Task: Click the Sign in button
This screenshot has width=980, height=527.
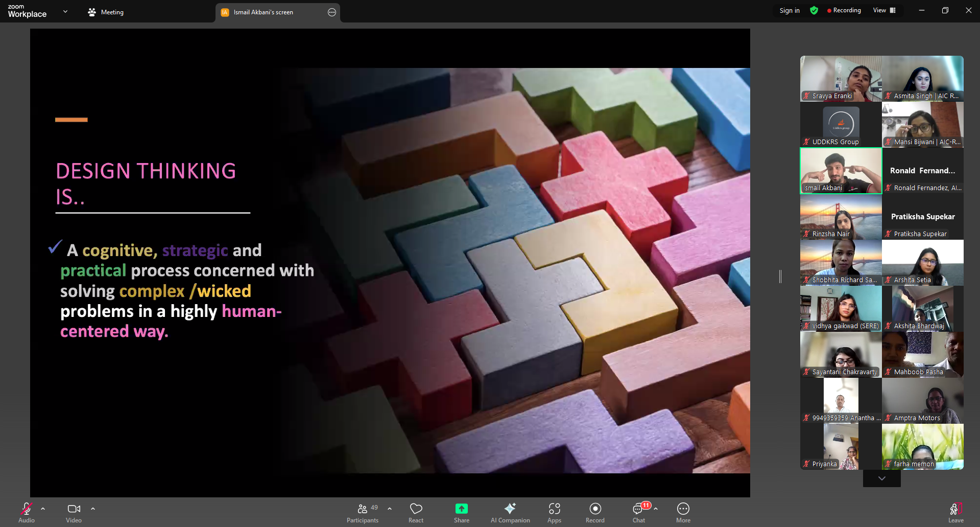Action: click(x=790, y=10)
